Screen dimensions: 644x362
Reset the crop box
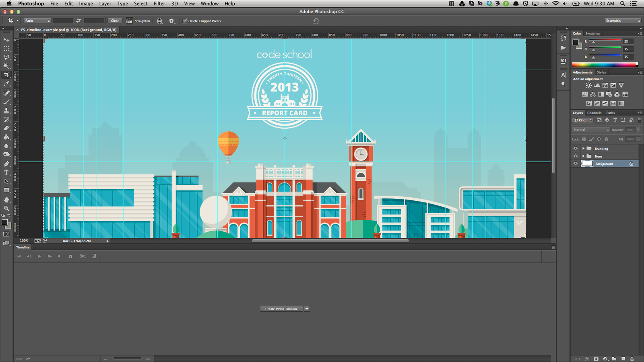[316, 21]
